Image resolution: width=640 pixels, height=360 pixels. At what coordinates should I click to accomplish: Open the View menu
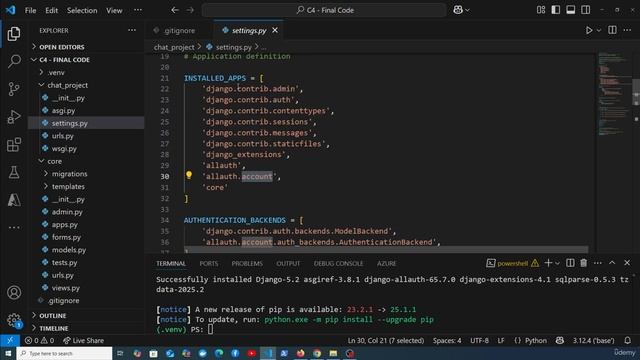click(x=114, y=10)
